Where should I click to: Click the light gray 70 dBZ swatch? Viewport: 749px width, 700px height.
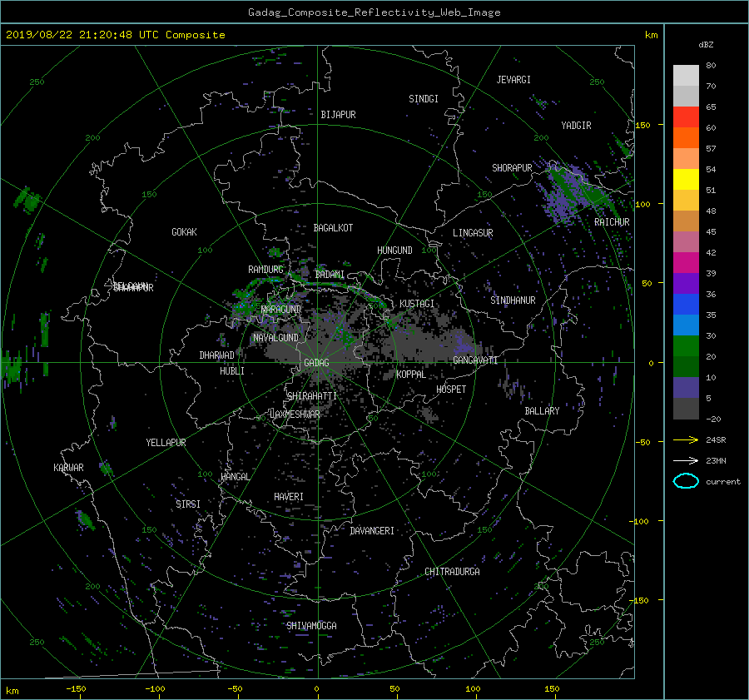(686, 96)
